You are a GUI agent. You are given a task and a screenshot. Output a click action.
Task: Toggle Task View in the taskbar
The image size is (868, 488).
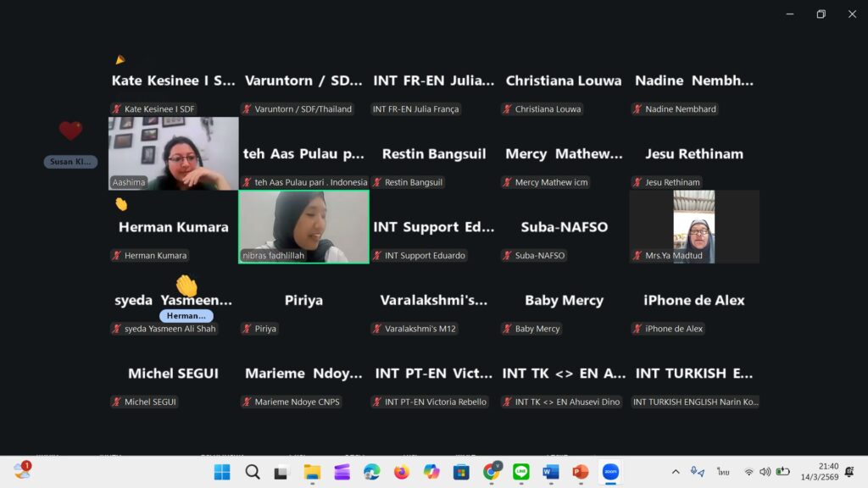click(x=282, y=472)
